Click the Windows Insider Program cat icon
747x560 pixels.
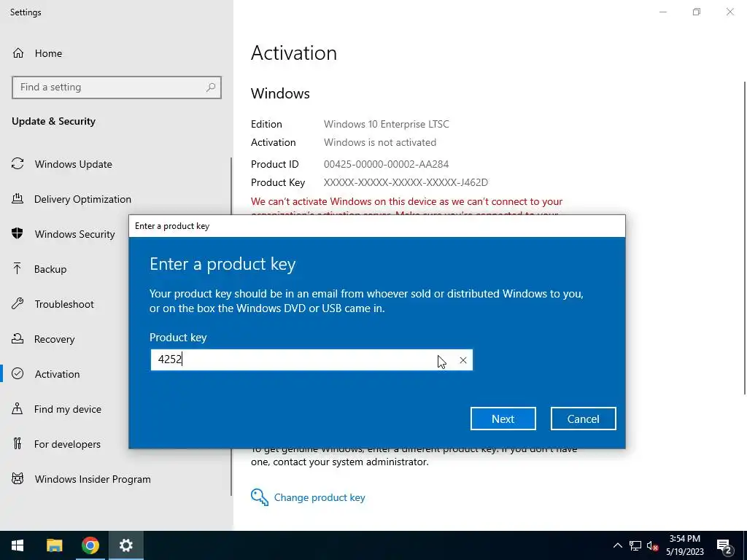click(18, 478)
